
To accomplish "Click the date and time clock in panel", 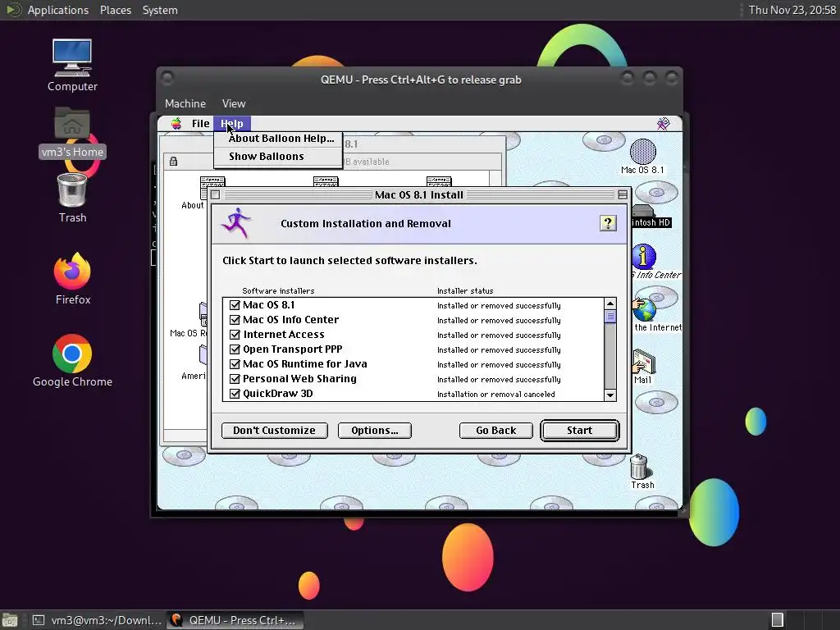I will tap(792, 10).
